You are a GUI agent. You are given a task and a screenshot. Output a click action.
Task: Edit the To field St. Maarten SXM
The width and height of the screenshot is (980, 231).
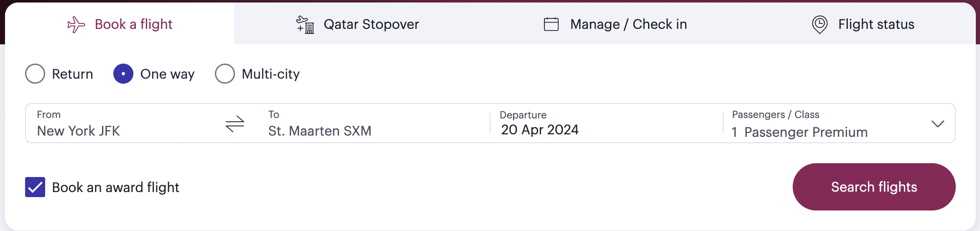[x=320, y=131]
